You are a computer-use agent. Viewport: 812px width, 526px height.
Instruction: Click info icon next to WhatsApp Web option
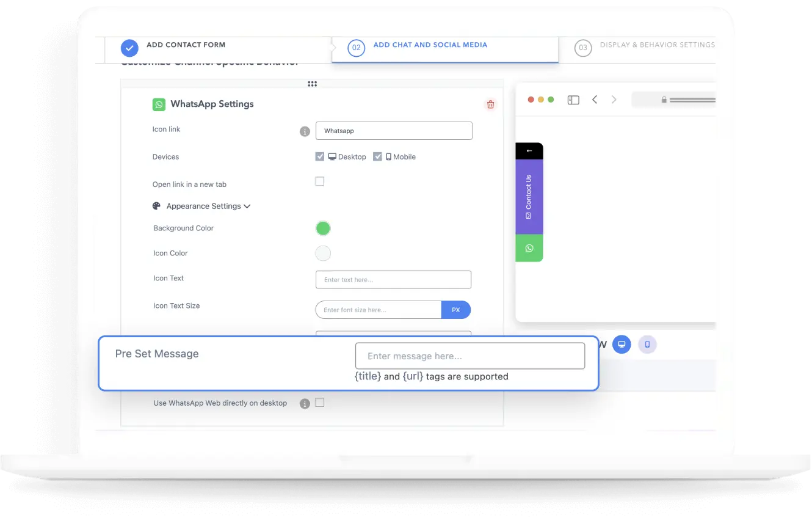click(x=305, y=404)
